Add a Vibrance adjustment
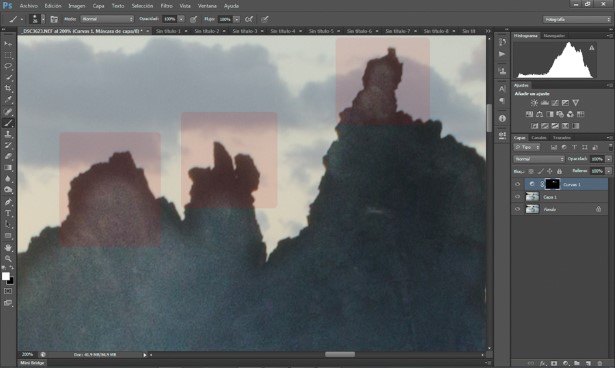 tap(575, 103)
